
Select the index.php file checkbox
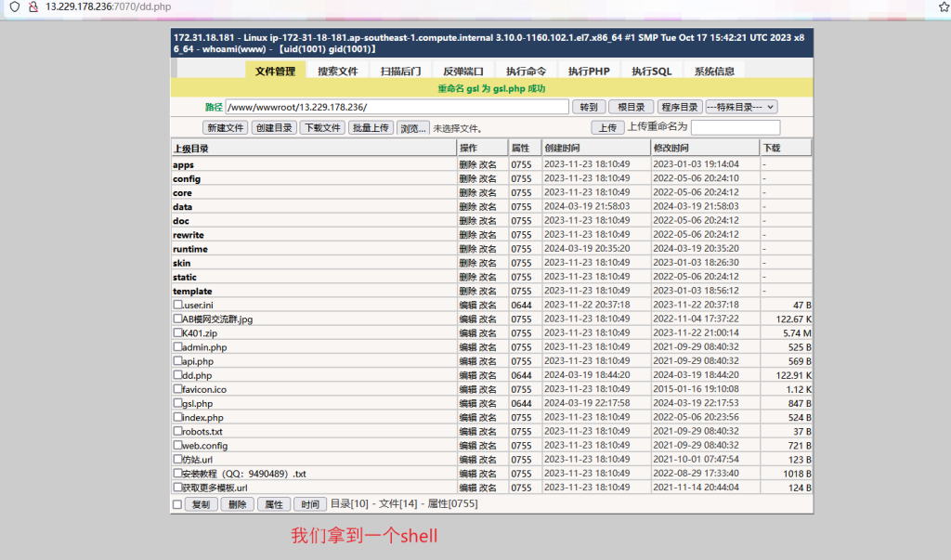[x=177, y=418]
